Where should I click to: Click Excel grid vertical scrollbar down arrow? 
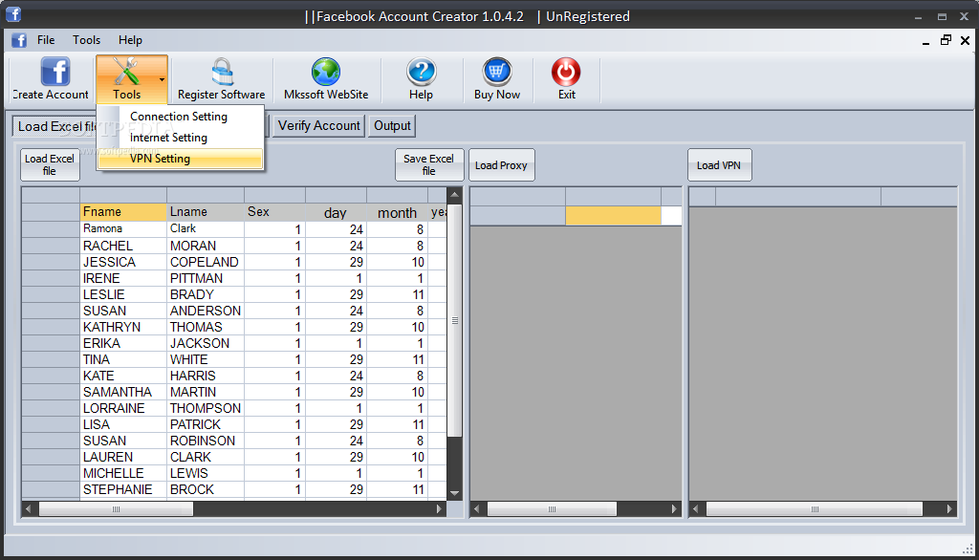pyautogui.click(x=454, y=493)
